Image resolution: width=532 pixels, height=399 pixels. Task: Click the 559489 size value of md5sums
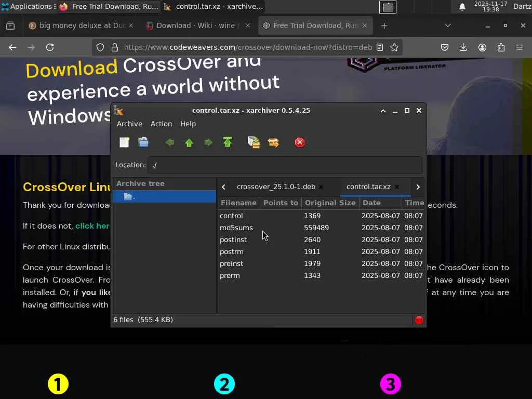(316, 228)
